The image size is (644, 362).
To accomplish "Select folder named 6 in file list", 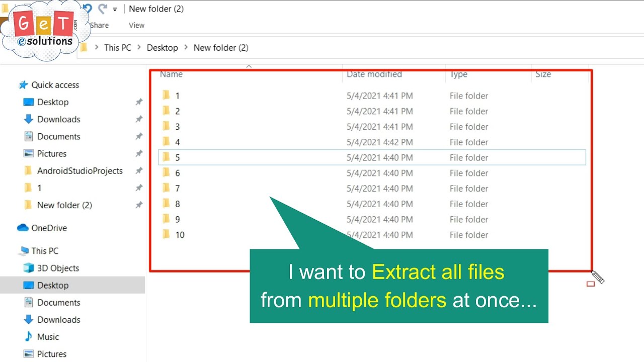I will point(177,173).
